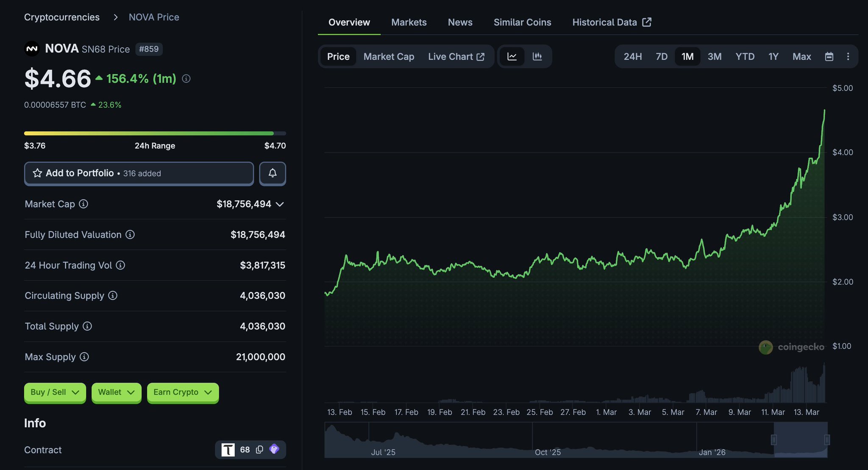This screenshot has width=868, height=470.
Task: Click the price alert bell icon
Action: (x=273, y=173)
